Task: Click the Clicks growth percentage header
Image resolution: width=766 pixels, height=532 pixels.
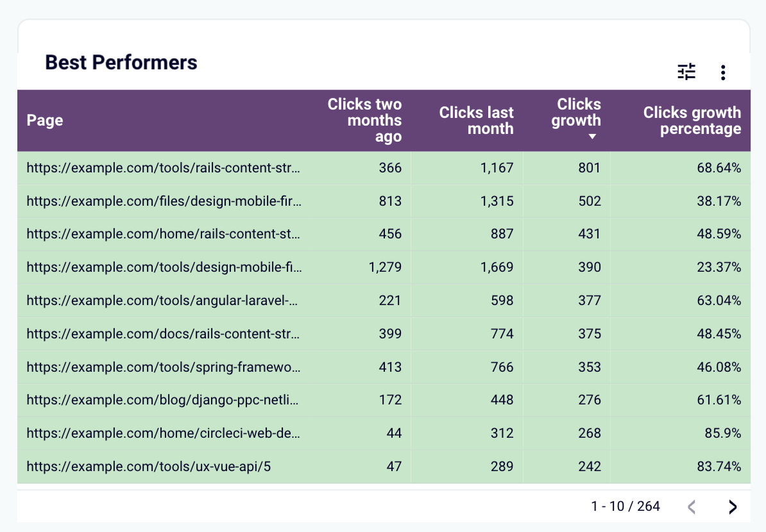Action: pyautogui.click(x=692, y=121)
